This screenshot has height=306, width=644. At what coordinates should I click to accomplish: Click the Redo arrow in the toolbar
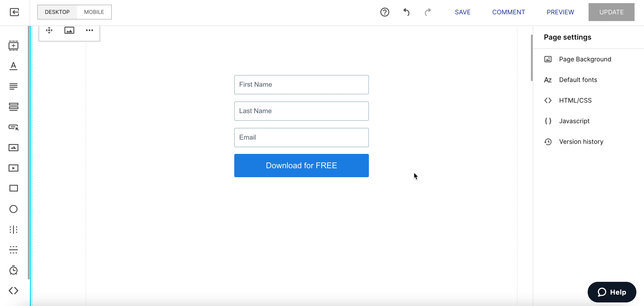tap(428, 12)
